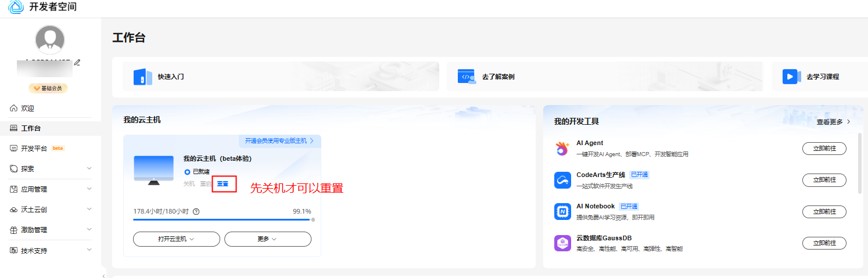Click the 基础会员 membership badge
This screenshot has height=278, width=868.
pos(48,88)
